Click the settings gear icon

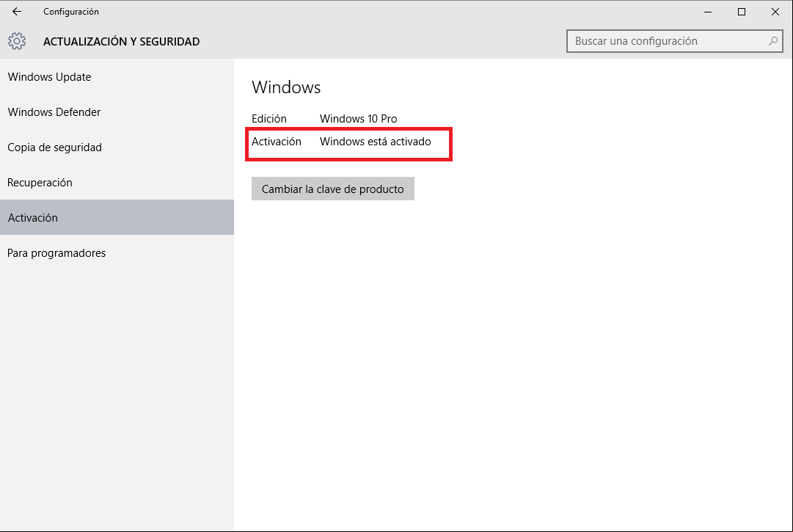[x=17, y=42]
